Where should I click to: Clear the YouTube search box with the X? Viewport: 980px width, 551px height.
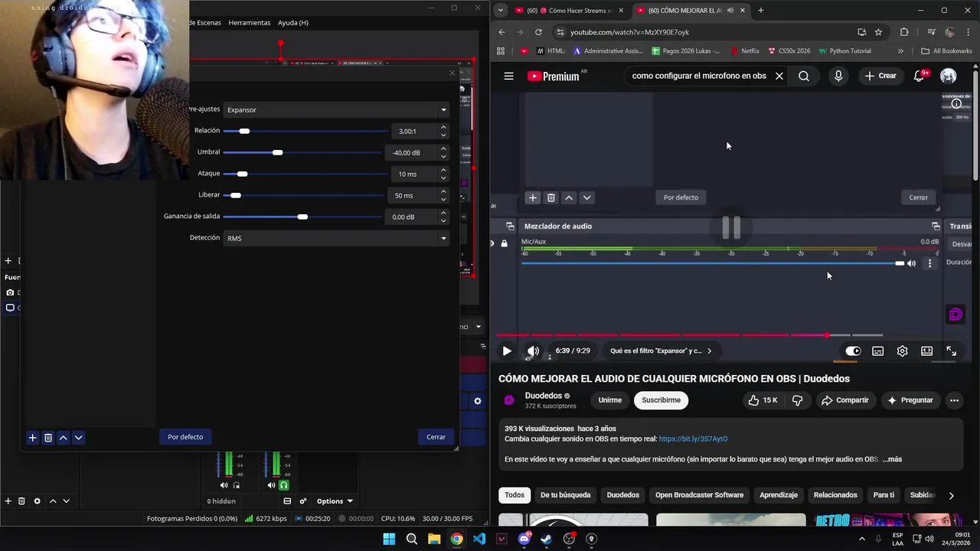(779, 76)
